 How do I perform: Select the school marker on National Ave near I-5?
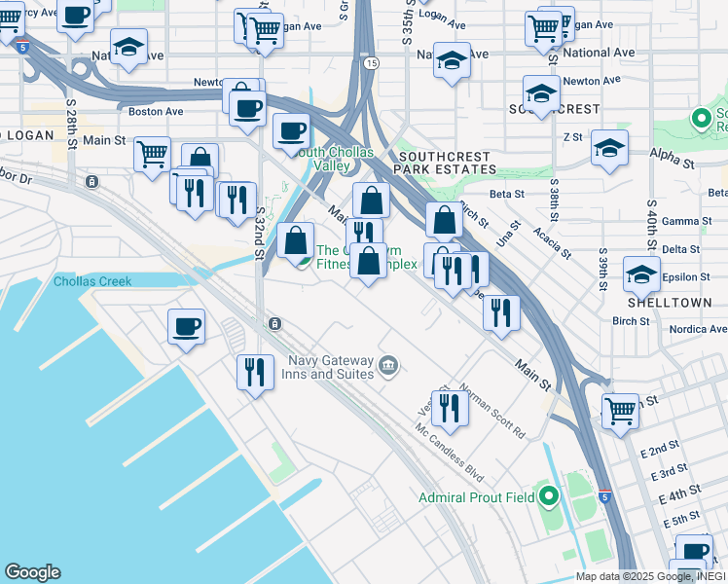pyautogui.click(x=129, y=51)
